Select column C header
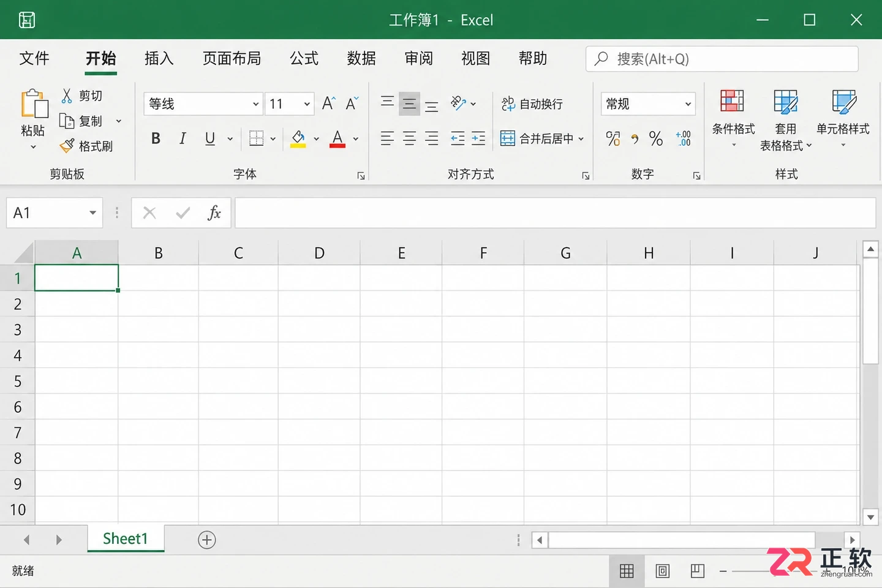The height and width of the screenshot is (588, 882). (x=238, y=253)
